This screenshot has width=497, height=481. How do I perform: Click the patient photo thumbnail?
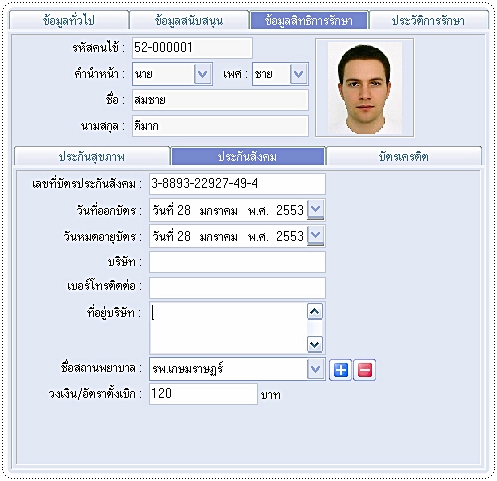point(365,88)
